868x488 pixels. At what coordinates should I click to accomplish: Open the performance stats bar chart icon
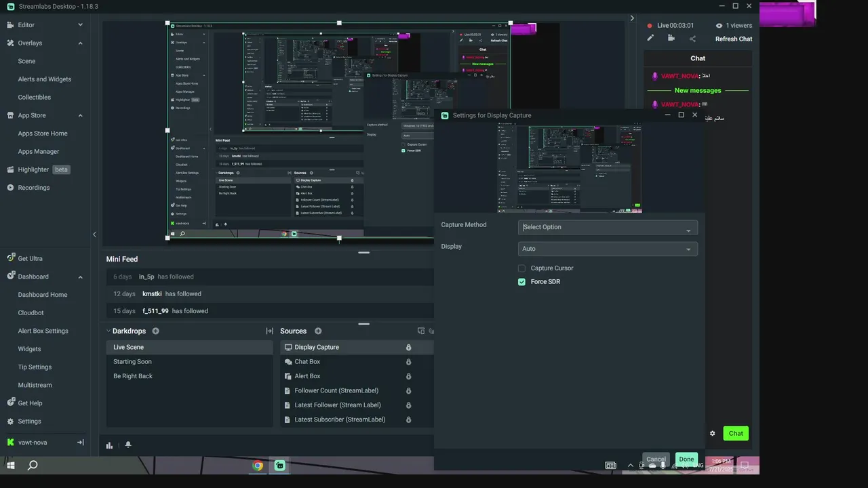tap(109, 445)
